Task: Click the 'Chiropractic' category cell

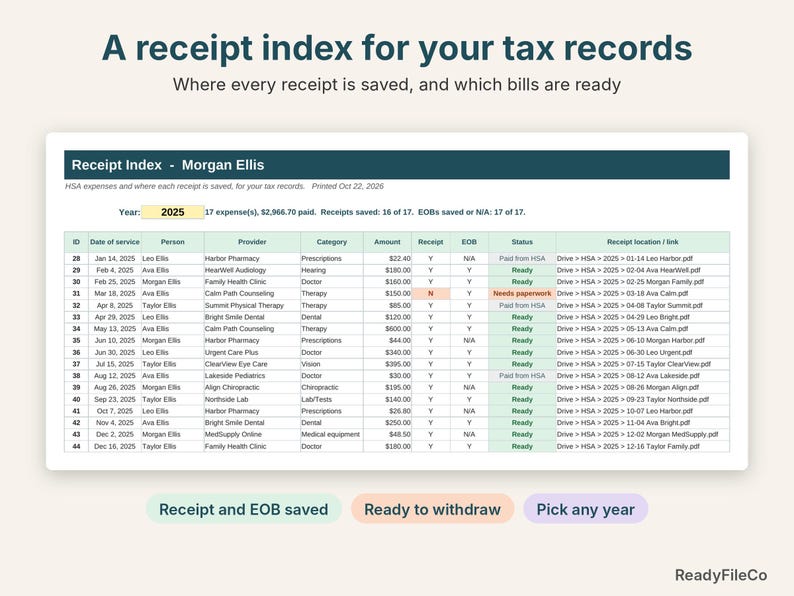Action: [x=332, y=388]
